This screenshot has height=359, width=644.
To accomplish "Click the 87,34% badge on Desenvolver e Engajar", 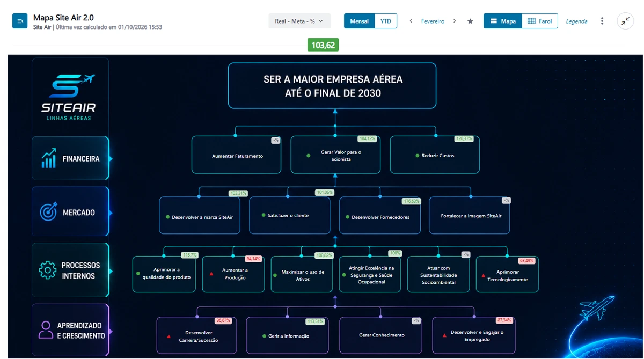I will point(504,320).
